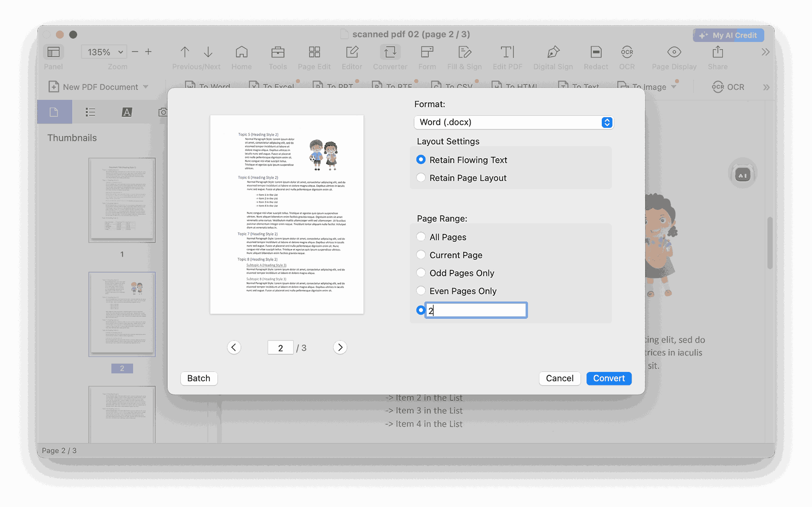This screenshot has width=812, height=507.
Task: Click To PPT conversion option
Action: click(333, 86)
